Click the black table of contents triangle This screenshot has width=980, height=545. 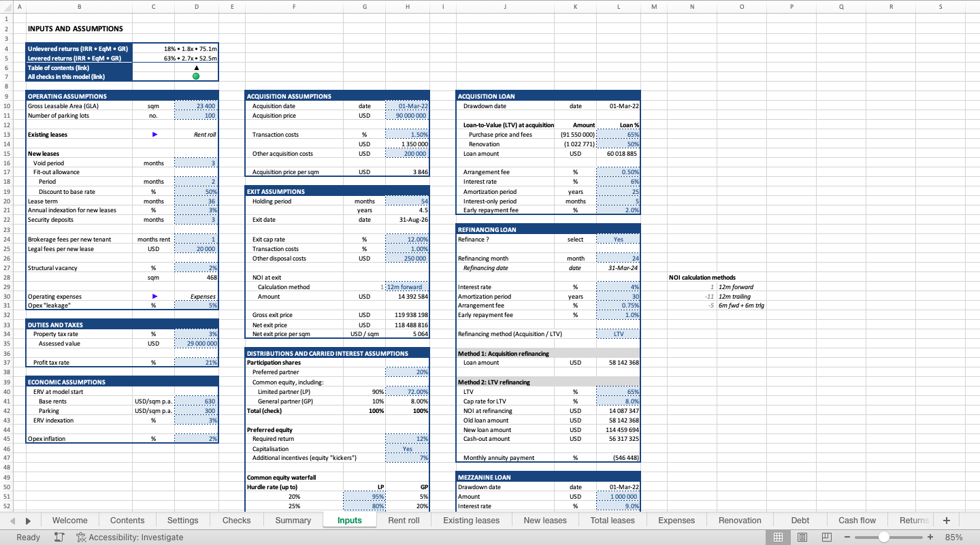pos(196,67)
